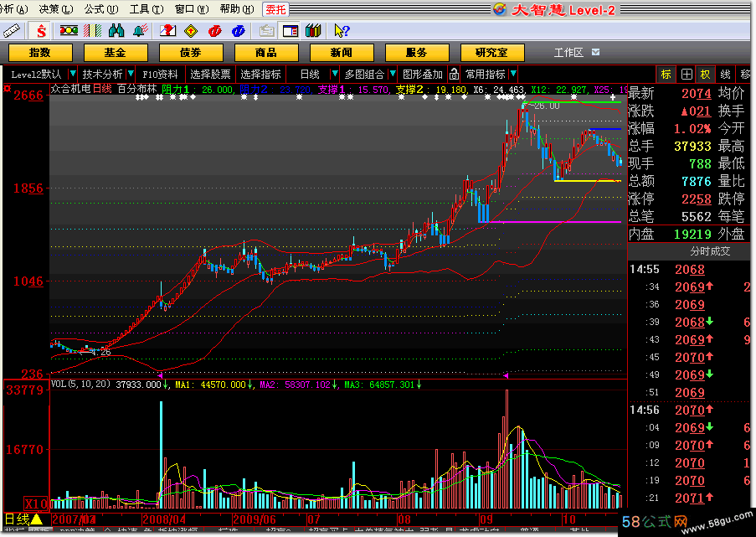Click the 常用指标 label
The width and height of the screenshot is (756, 537).
coord(485,75)
